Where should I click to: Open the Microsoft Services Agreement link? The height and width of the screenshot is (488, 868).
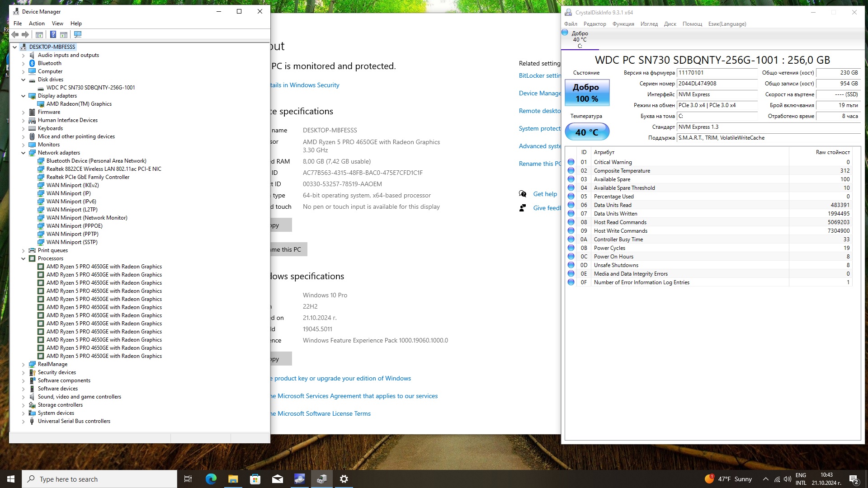coord(354,396)
